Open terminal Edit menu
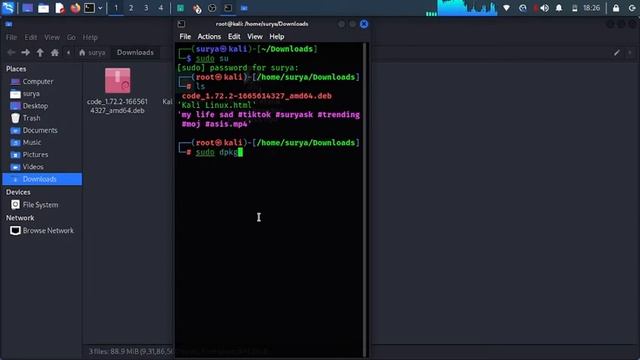The image size is (640, 360). [x=234, y=36]
